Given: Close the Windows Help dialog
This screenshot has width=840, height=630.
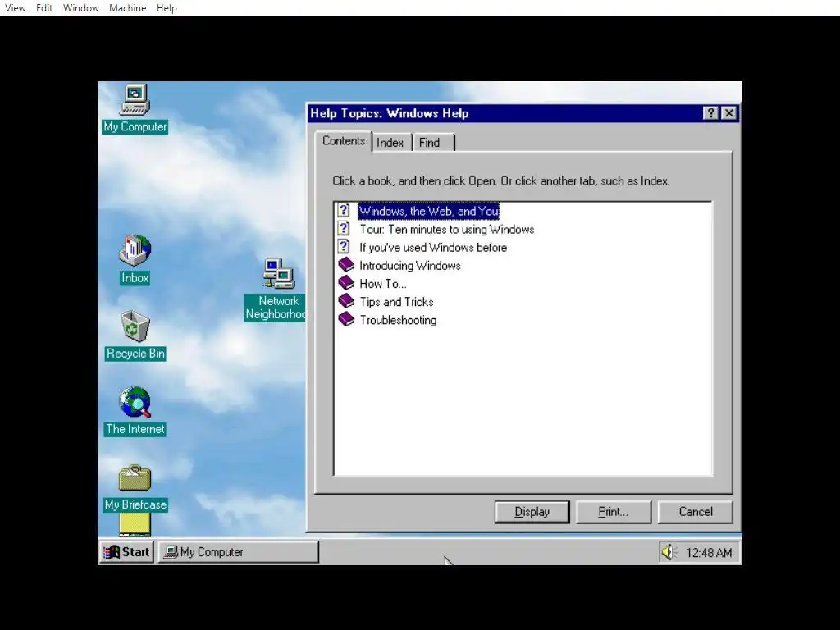Looking at the screenshot, I should (729, 113).
